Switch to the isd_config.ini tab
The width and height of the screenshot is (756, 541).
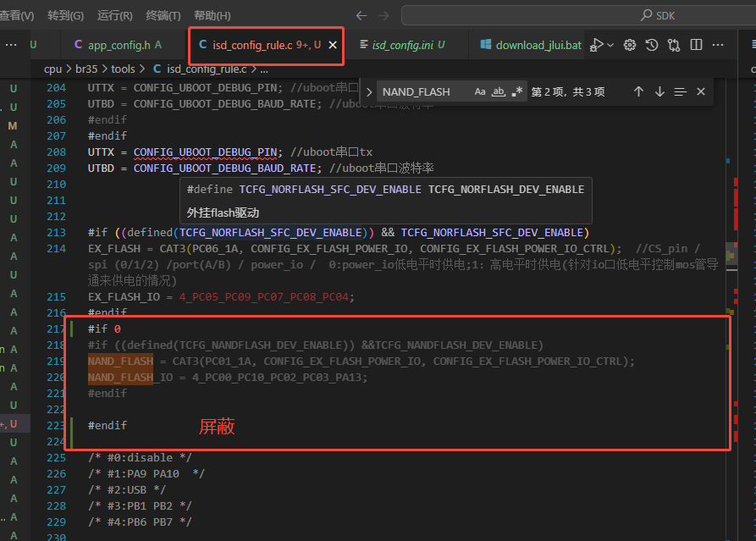(x=402, y=45)
